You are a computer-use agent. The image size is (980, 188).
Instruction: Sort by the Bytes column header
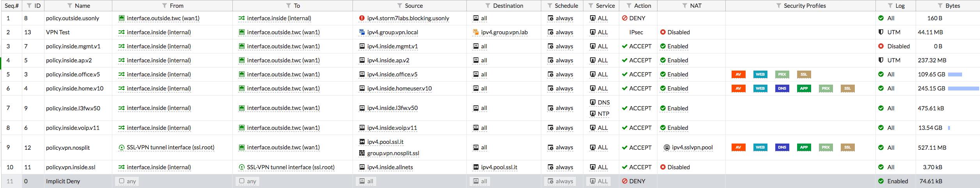coord(953,6)
